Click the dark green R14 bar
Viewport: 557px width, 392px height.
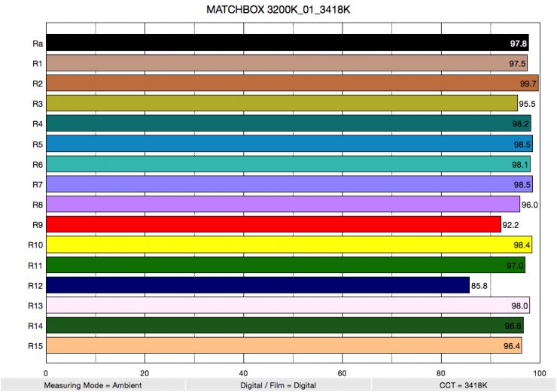(x=285, y=326)
